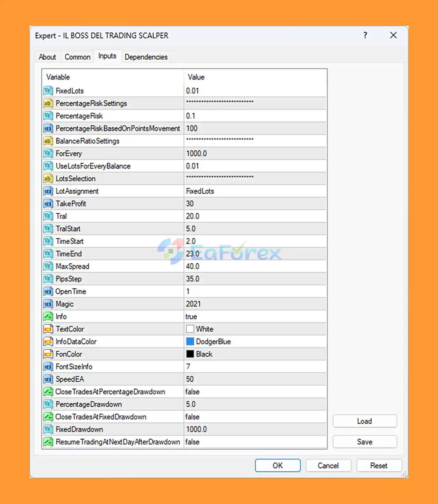
Task: Click the Load button
Action: (364, 421)
